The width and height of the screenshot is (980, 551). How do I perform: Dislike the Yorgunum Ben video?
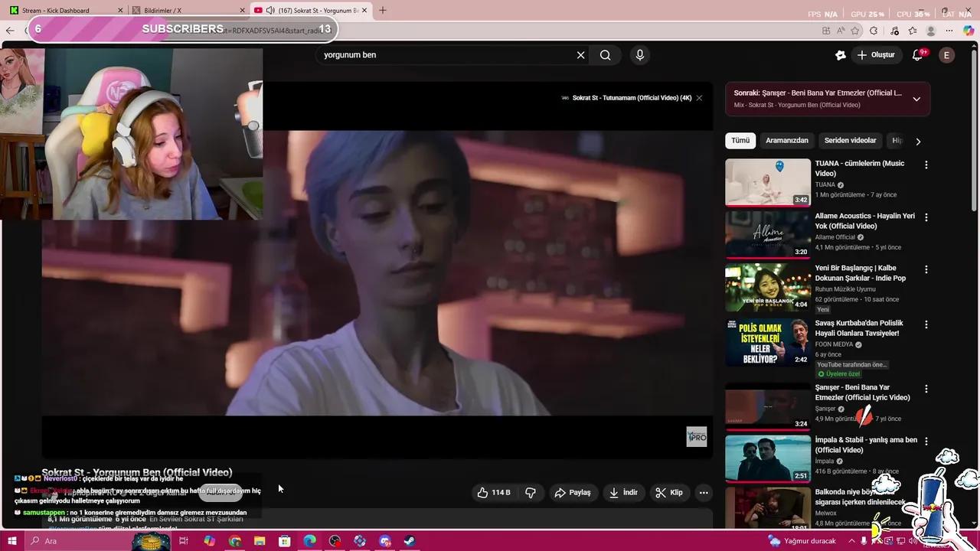coord(531,493)
